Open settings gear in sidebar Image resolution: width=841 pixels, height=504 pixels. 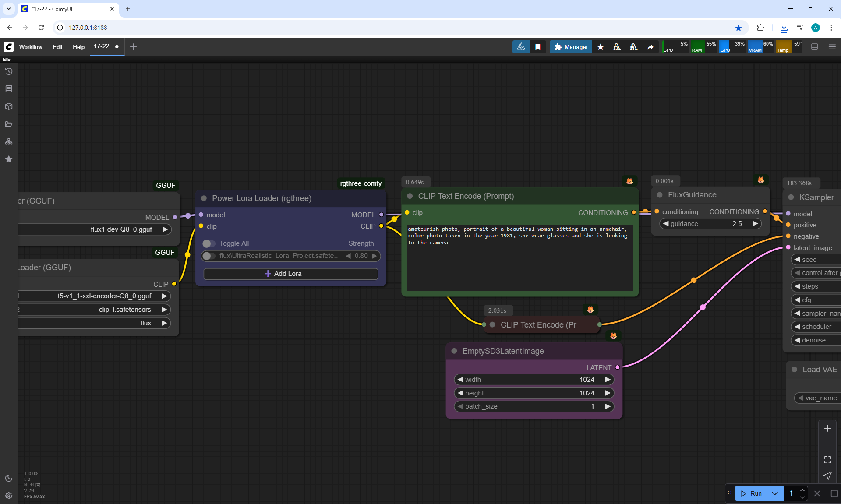[9, 496]
